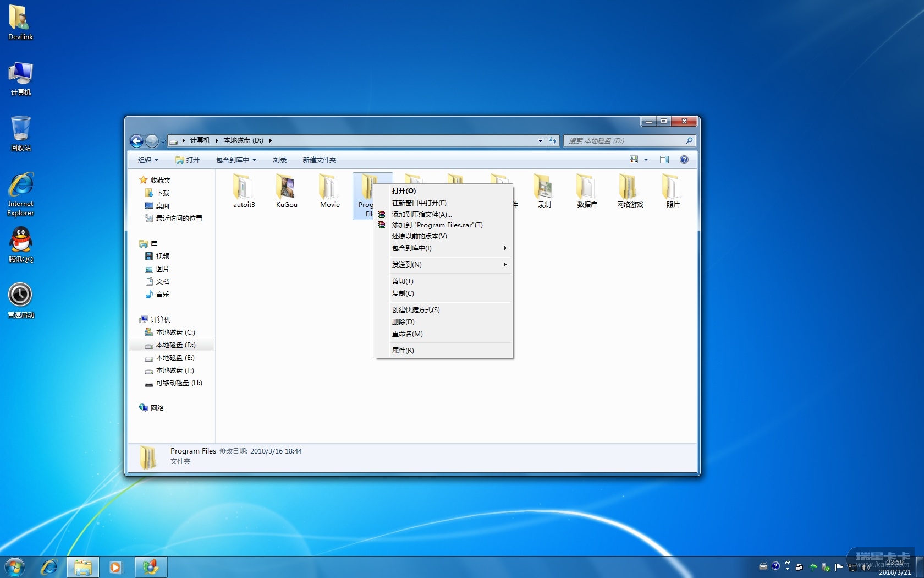Viewport: 924px width, 578px height.
Task: Click the Windows Start orb
Action: coord(15,567)
